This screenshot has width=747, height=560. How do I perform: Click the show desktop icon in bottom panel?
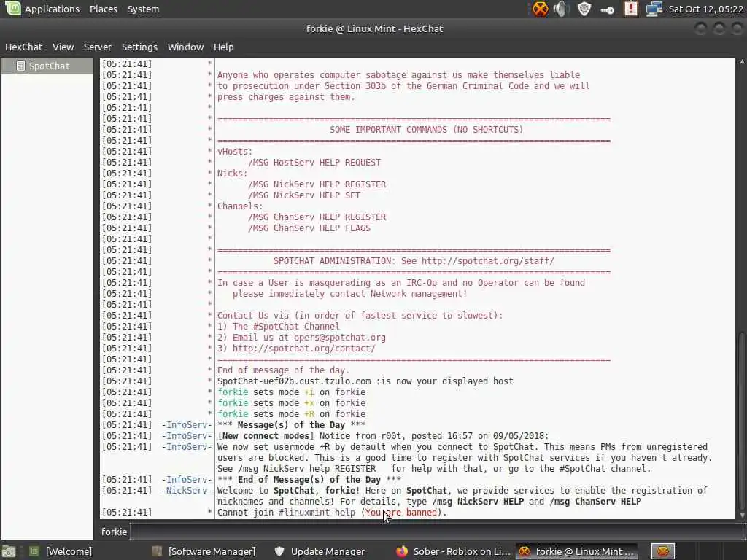tap(9, 551)
